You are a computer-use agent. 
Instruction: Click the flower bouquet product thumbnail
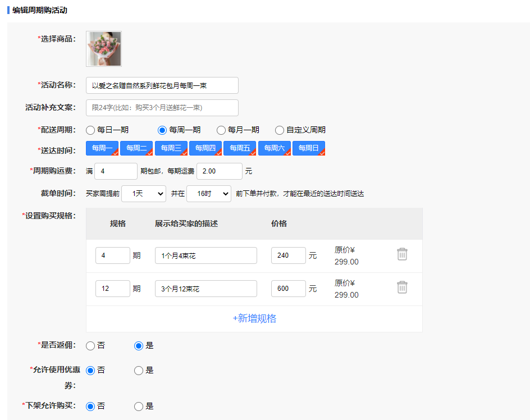104,49
